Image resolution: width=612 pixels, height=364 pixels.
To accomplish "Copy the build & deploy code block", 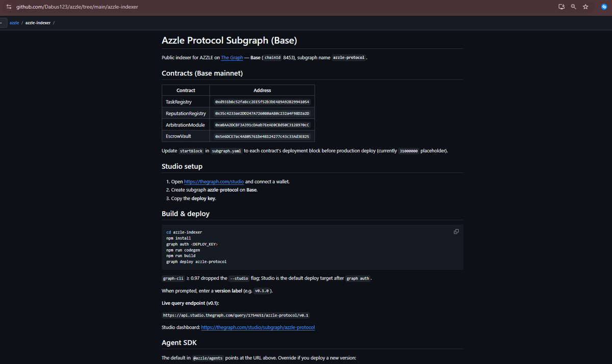I will 456,231.
